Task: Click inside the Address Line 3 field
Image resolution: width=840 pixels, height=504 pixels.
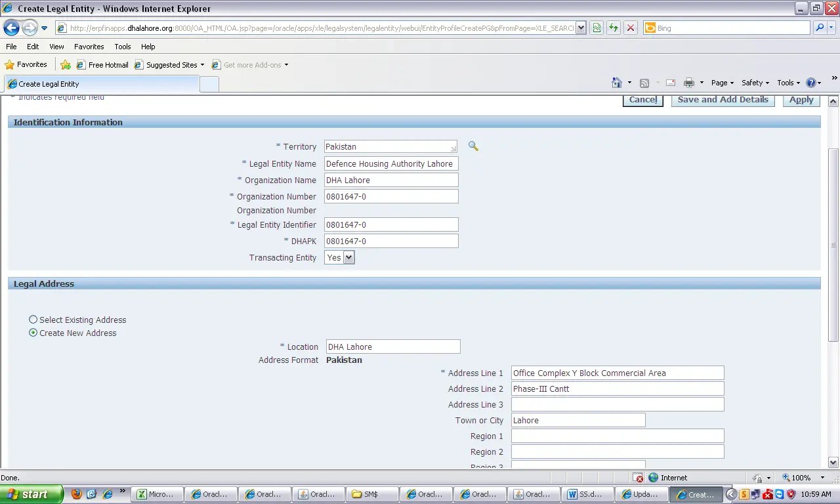Action: pos(617,404)
